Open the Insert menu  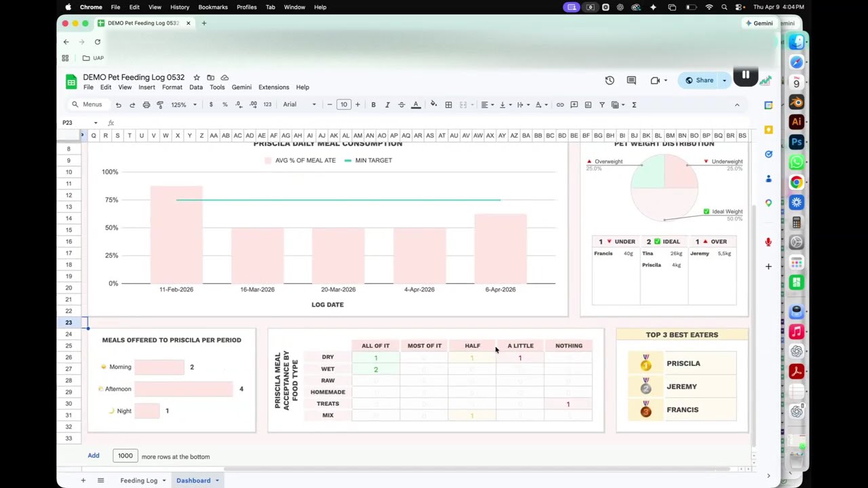pos(146,87)
